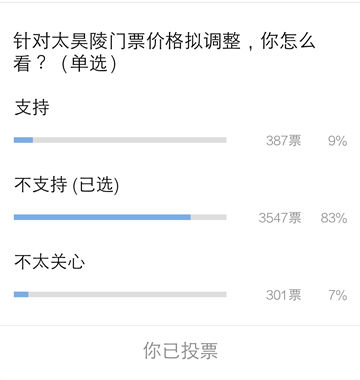This screenshot has height=380, width=360.
Task: Click the 已选 marker next to 不支持
Action: [x=96, y=185]
